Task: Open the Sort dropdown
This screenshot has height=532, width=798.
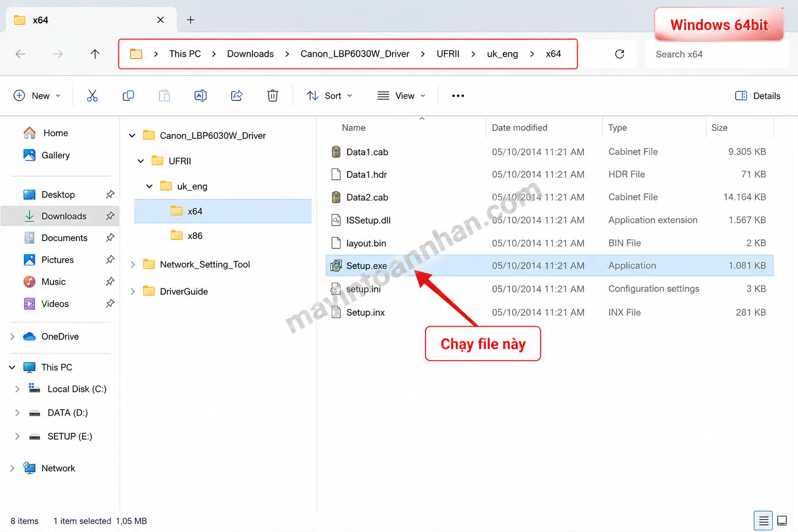Action: coord(329,96)
